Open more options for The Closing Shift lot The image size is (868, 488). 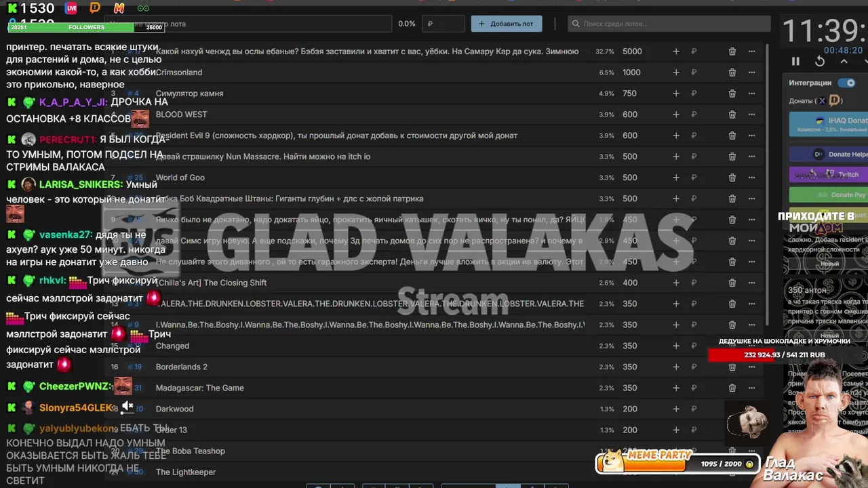point(751,283)
